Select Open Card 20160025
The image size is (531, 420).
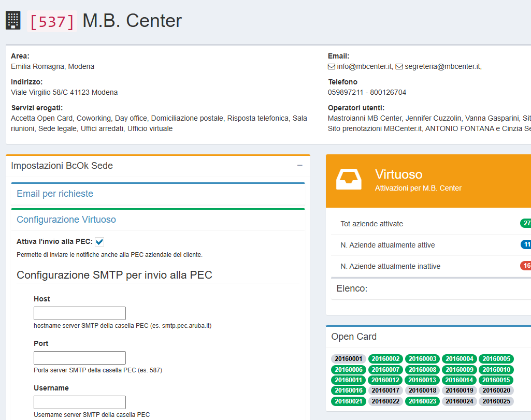coord(496,401)
